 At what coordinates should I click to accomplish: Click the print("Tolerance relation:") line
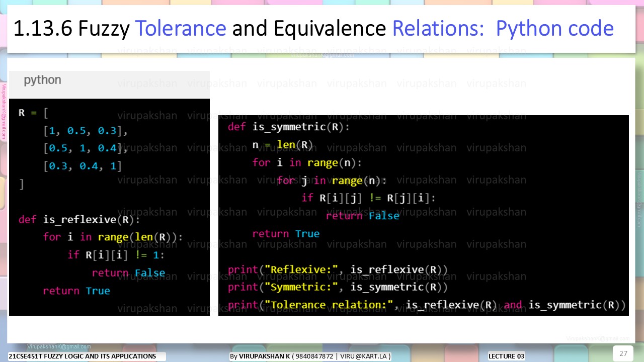[427, 305]
